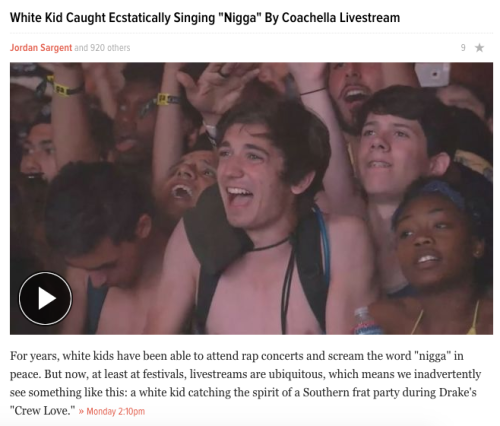Viewport: 500px width, 426px height.
Task: Click the word 'Coachella' in the headline
Action: coord(309,18)
